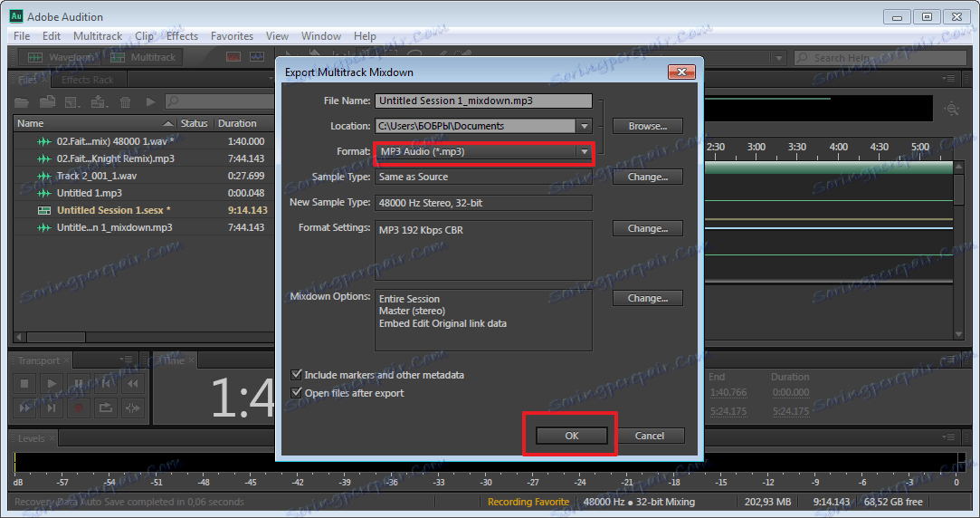Click the Adobe Audition app icon in title bar

15,16
